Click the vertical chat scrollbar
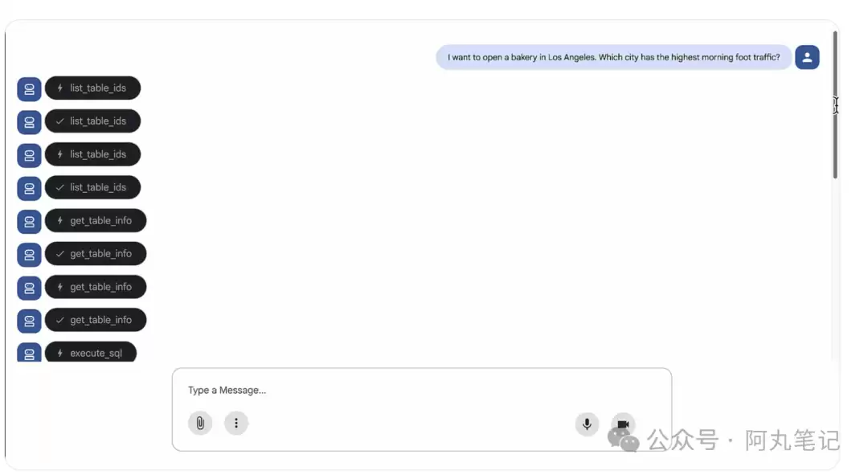The width and height of the screenshot is (868, 475). point(835,104)
